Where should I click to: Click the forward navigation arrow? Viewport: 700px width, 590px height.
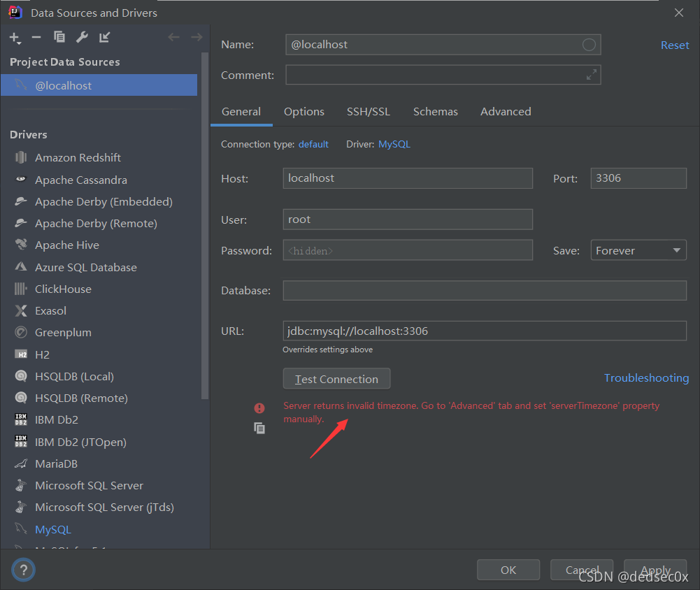tap(197, 37)
